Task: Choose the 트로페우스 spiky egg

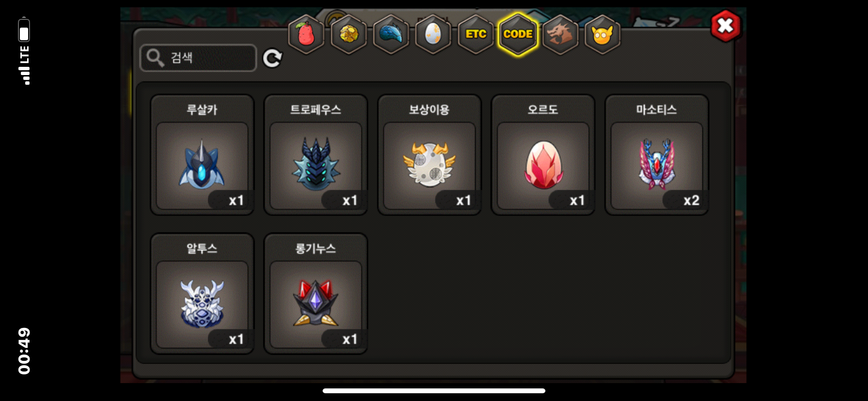Action: coord(316,155)
